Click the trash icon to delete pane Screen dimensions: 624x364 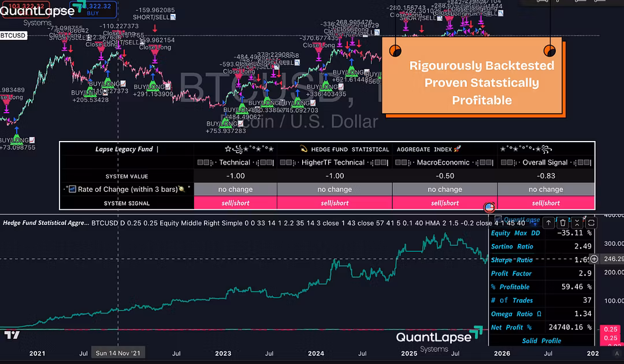563,222
